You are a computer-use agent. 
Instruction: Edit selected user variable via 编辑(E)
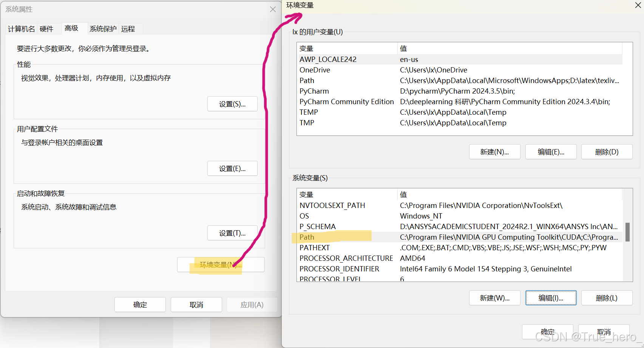click(551, 152)
